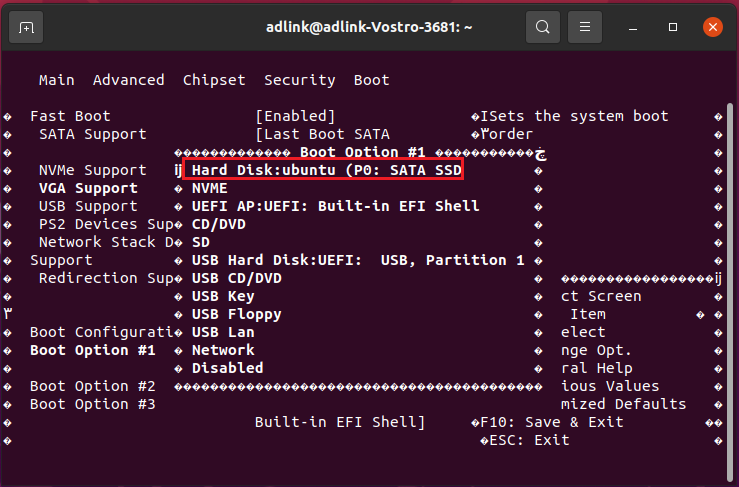The height and width of the screenshot is (487, 739).
Task: Click the Network boot option
Action: click(223, 350)
